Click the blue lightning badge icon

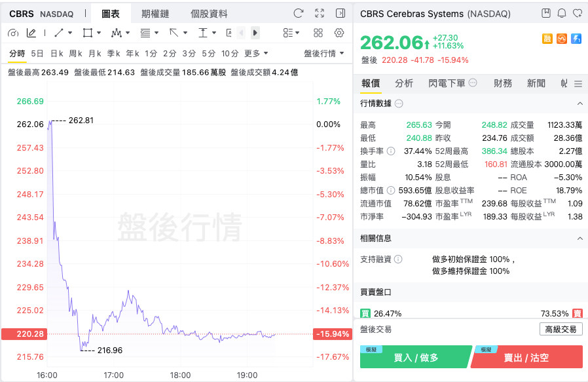[x=576, y=38]
